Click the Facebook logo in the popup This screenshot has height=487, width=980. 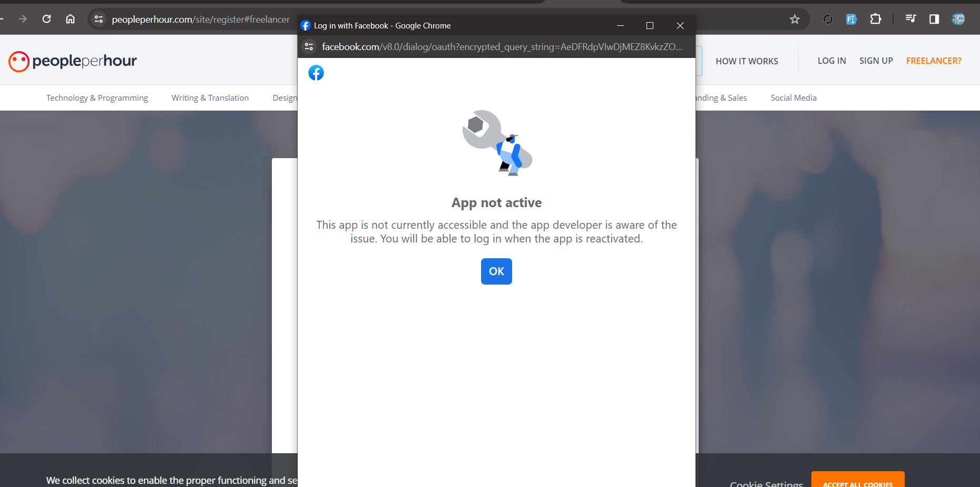pyautogui.click(x=316, y=73)
